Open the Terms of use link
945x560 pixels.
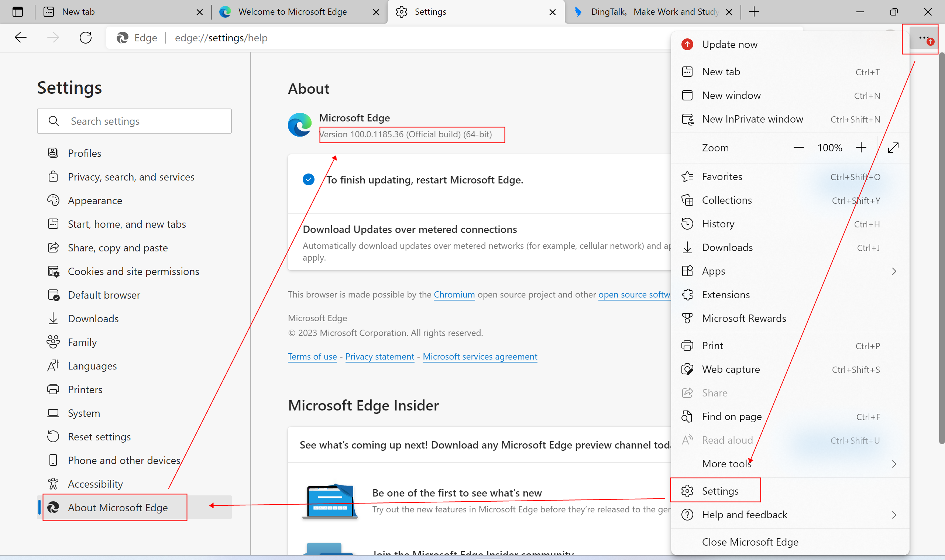(x=312, y=356)
